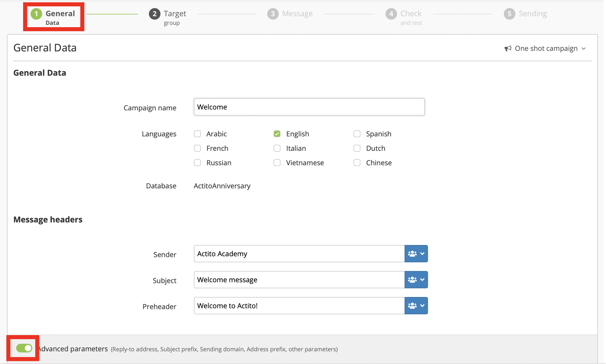Click the General Data step 1
Viewport: 606px width, 364px height.
point(53,17)
